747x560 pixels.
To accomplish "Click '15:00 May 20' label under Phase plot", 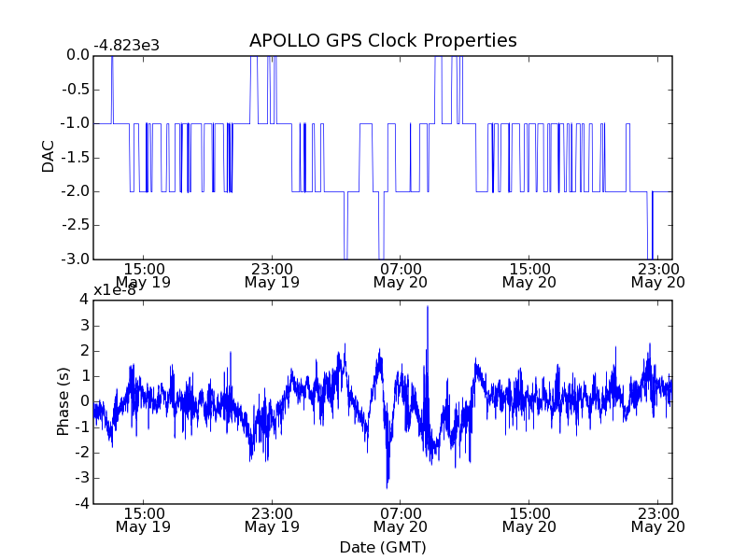I will (529, 520).
